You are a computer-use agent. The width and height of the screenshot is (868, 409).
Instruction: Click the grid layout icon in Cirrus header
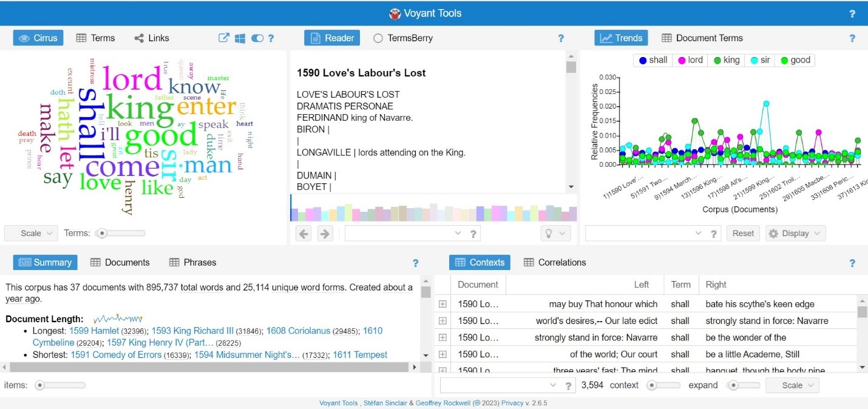(240, 38)
